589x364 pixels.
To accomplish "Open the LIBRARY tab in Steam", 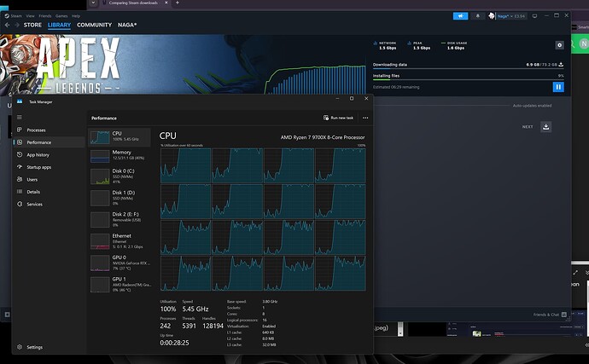I will [x=59, y=25].
